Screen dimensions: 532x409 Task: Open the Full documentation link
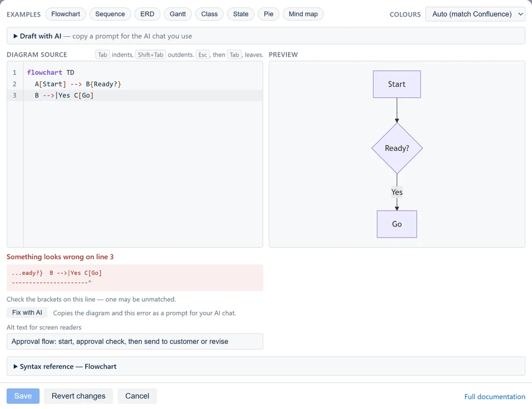click(x=495, y=396)
